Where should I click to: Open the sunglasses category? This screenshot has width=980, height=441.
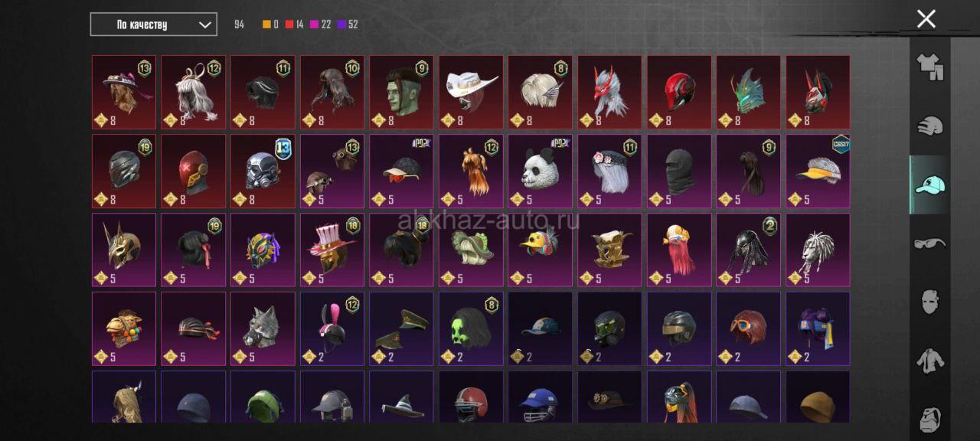(x=929, y=243)
